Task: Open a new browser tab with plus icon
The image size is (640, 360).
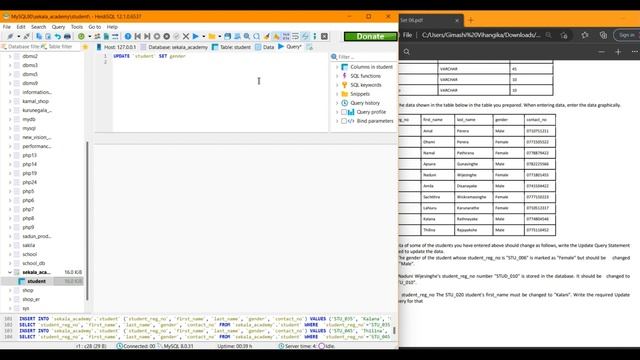Action: pyautogui.click(x=471, y=20)
